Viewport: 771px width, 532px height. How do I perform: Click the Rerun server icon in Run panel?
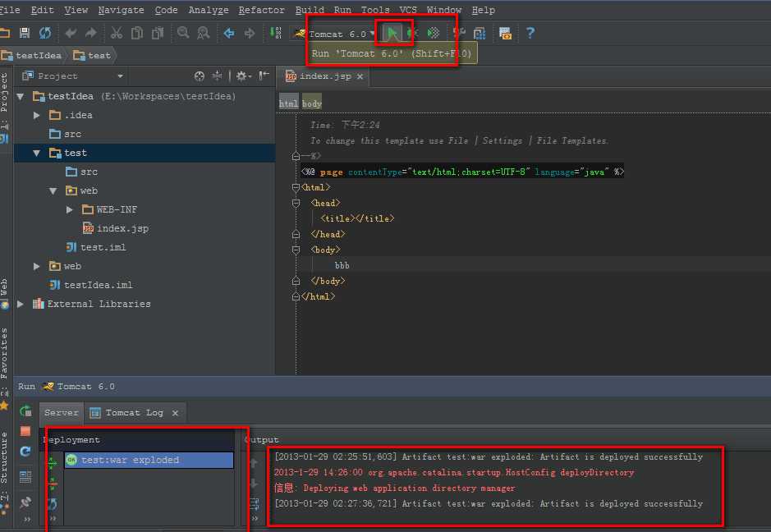(x=25, y=410)
